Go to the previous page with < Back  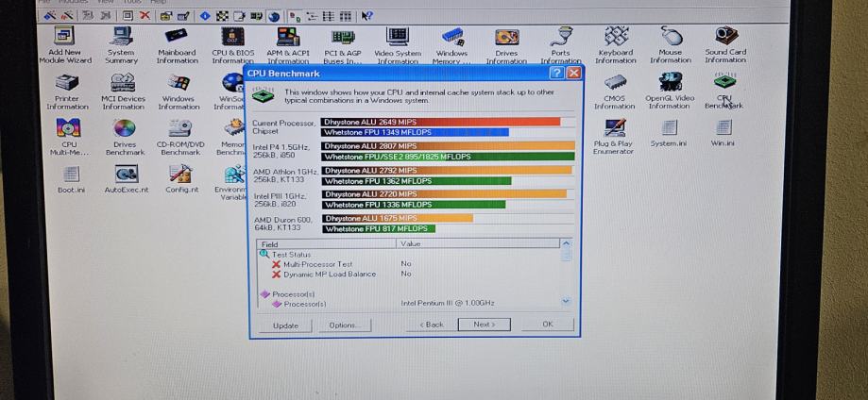coord(432,325)
